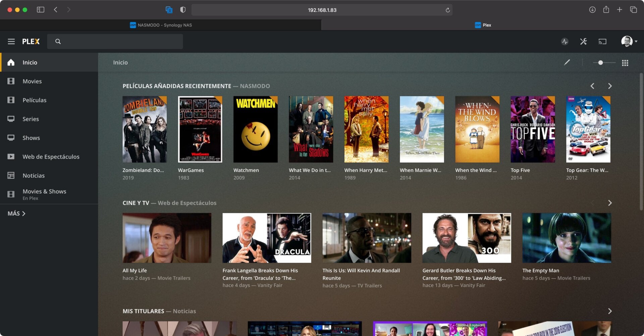This screenshot has height=336, width=644.
Task: Open Safari downloads icon
Action: click(x=592, y=10)
